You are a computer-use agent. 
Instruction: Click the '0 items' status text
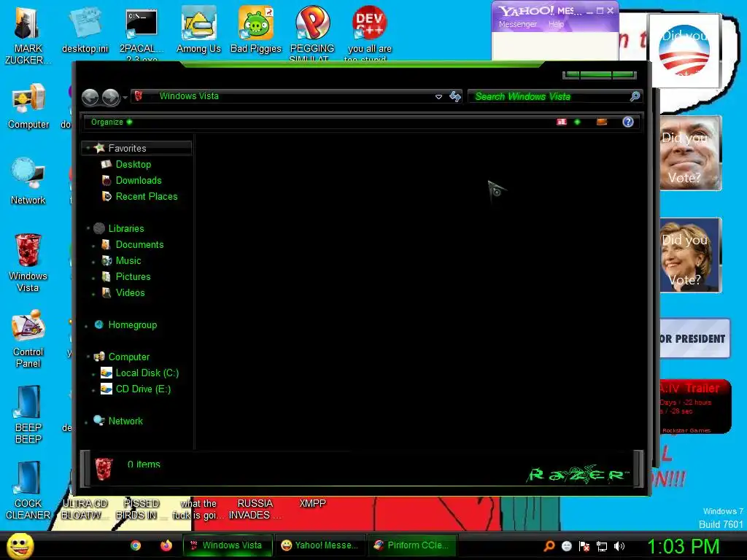(144, 464)
